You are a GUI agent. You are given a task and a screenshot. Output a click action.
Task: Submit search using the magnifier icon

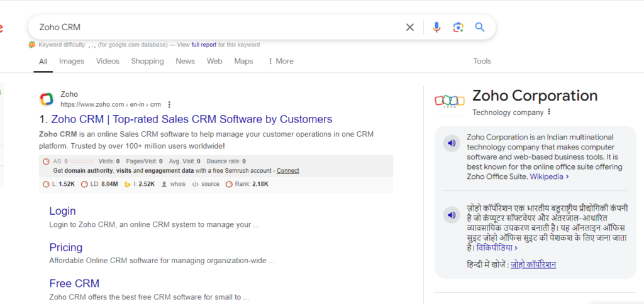[x=480, y=28]
